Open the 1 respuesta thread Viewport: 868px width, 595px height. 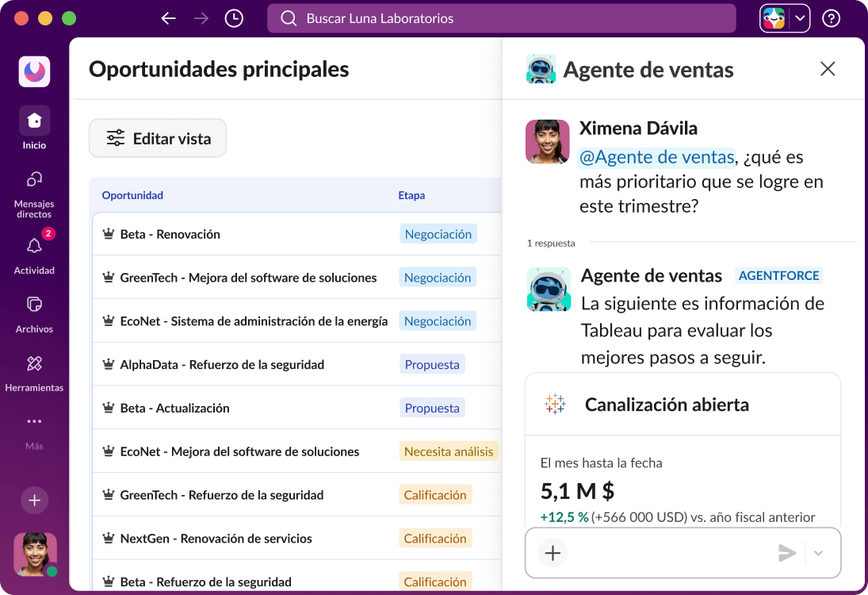550,243
